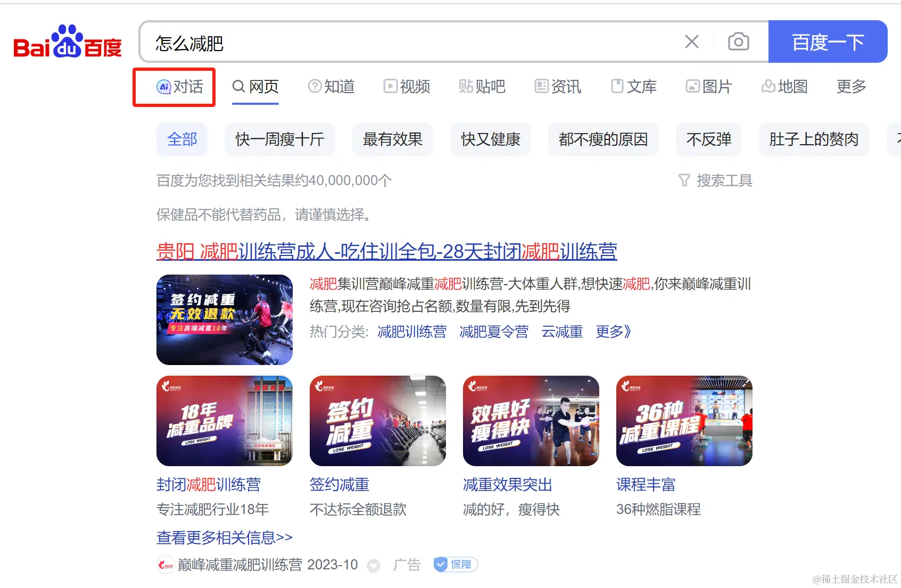Image resolution: width=901 pixels, height=588 pixels.
Task: Switch to the 知道 tab
Action: 331,86
